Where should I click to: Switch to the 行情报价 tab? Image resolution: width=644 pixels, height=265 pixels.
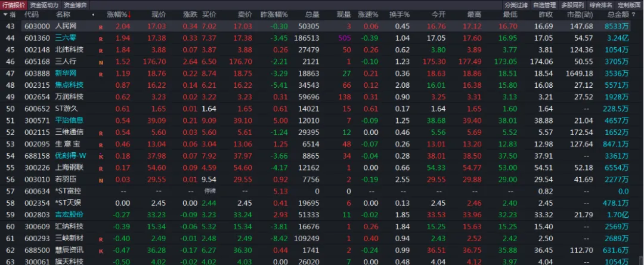click(14, 5)
